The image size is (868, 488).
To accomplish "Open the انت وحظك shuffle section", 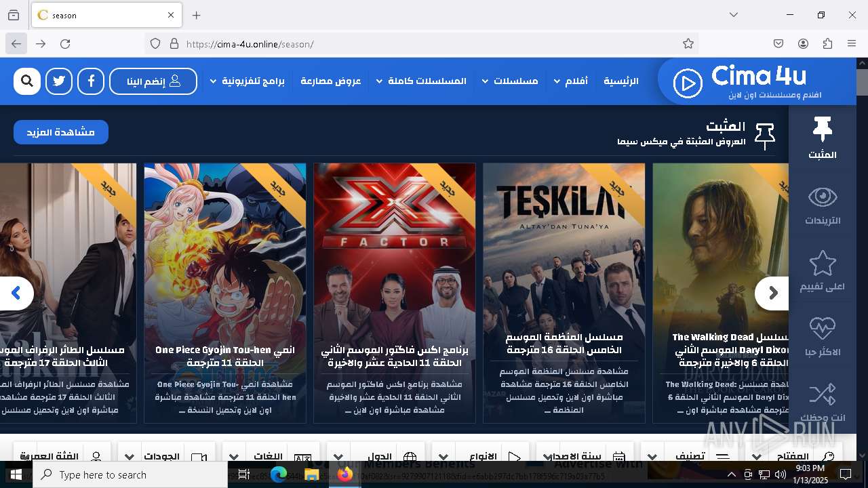I will coord(823,402).
